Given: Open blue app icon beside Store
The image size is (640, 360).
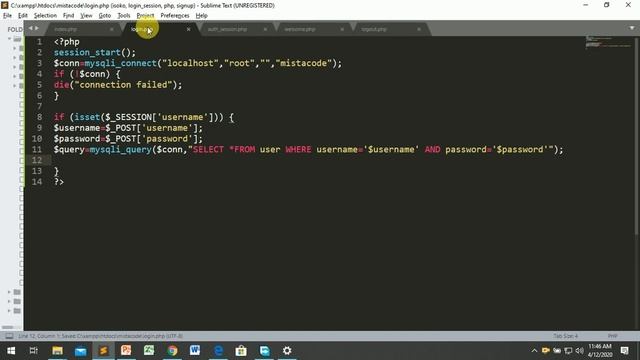Looking at the screenshot, I should pyautogui.click(x=264, y=351).
